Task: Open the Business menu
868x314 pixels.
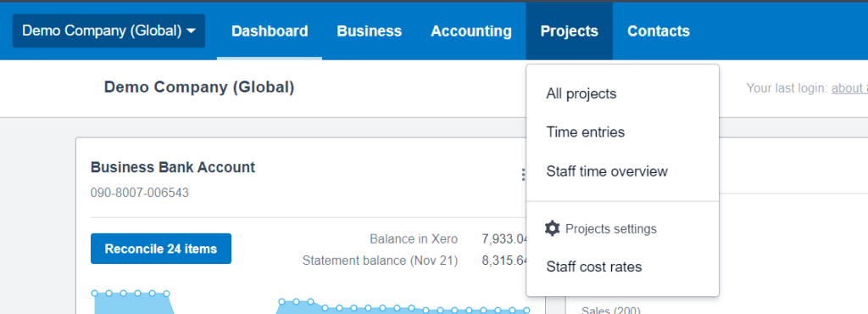Action: [x=370, y=31]
